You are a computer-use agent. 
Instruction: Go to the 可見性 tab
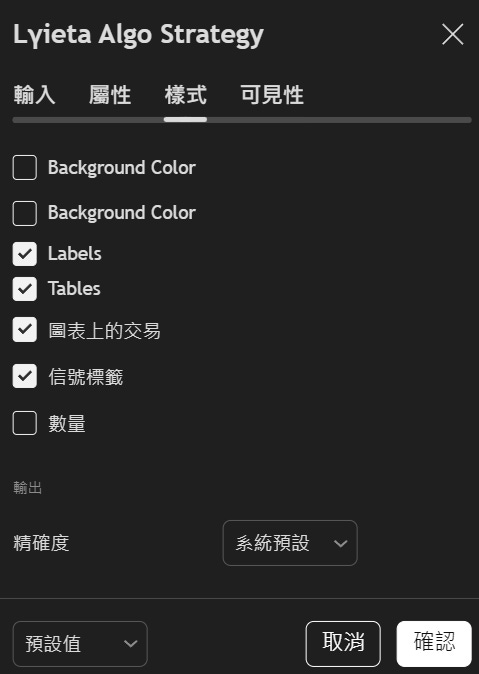coord(272,95)
